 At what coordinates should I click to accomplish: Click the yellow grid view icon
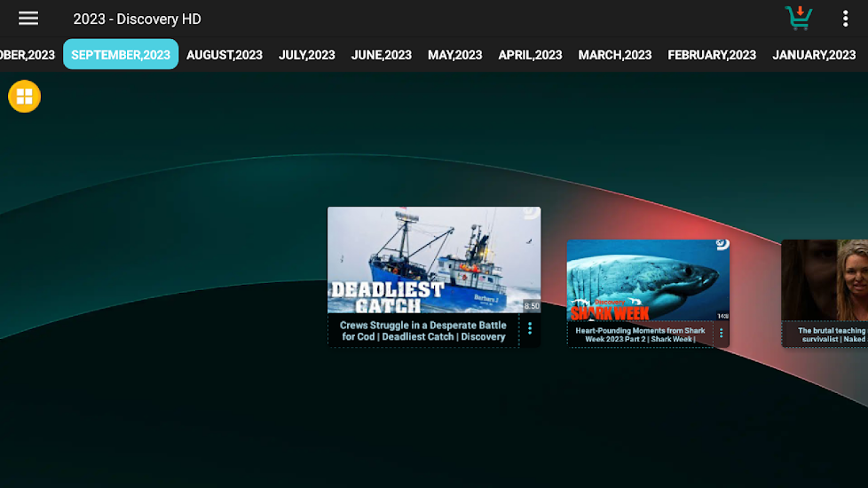pyautogui.click(x=25, y=97)
